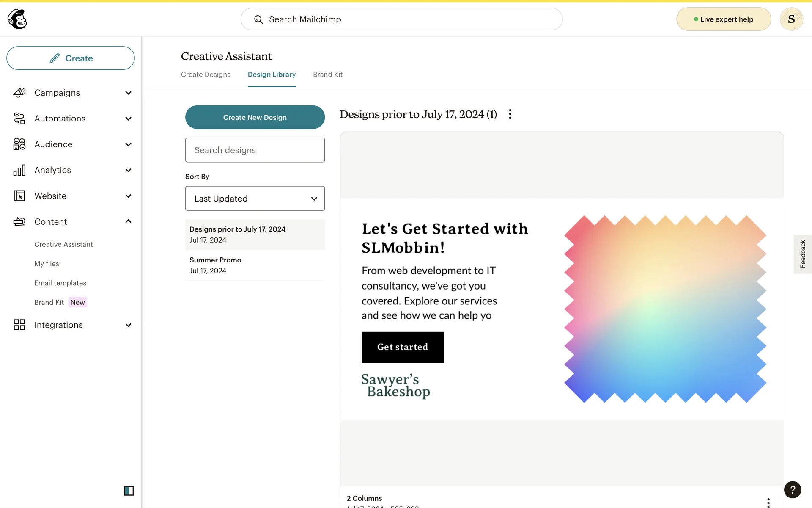Screen dimensions: 812x508
Task: Click the Integrations grid icon
Action: point(19,325)
